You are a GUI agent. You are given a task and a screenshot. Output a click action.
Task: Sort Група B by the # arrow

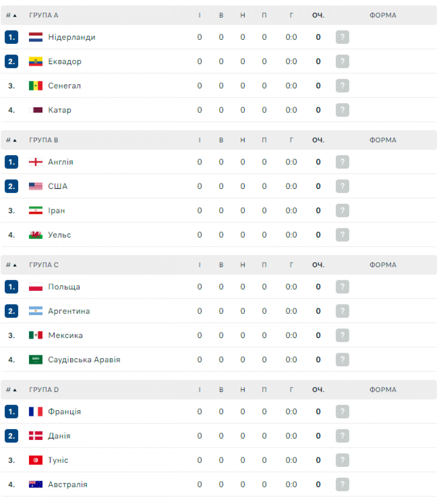coord(15,140)
